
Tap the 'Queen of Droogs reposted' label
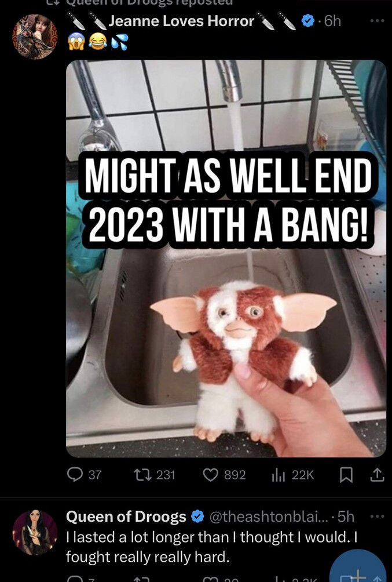[x=149, y=2]
